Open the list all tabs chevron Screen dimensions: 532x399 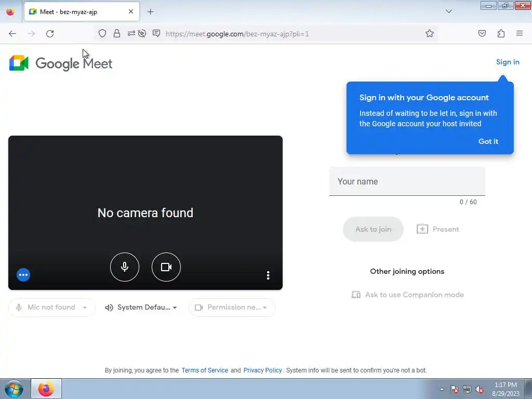click(448, 11)
